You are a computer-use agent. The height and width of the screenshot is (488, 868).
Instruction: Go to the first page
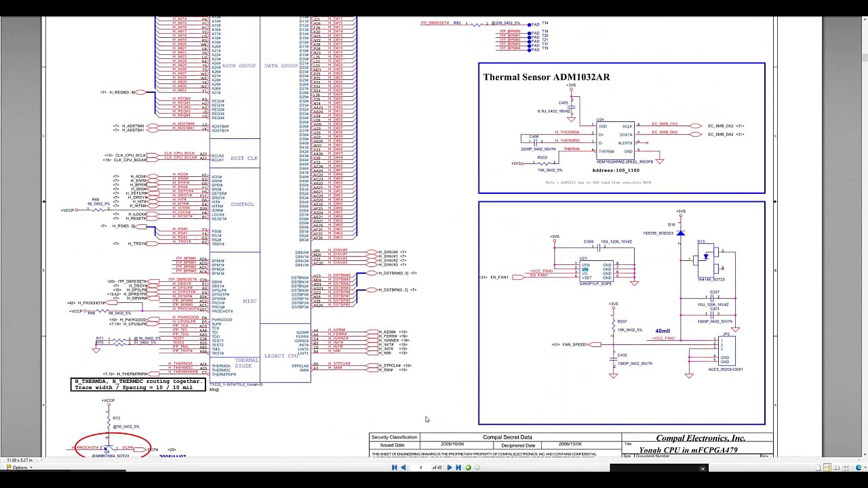click(394, 467)
